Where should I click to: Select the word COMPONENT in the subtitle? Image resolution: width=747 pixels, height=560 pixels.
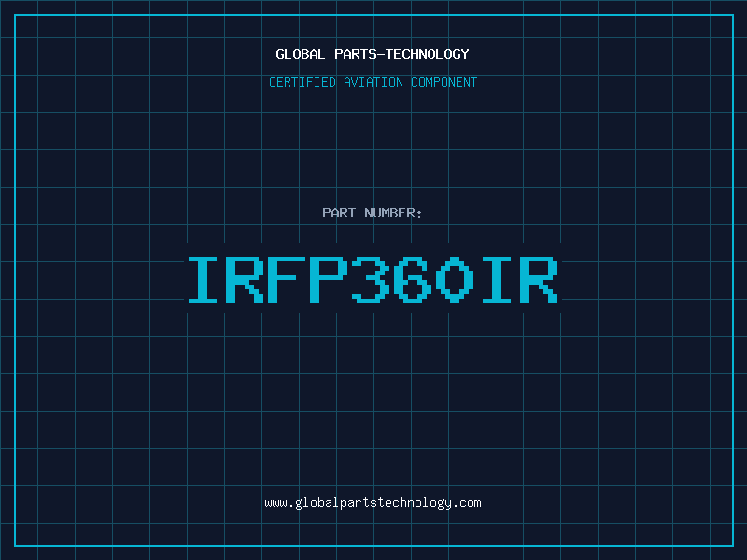[444, 82]
